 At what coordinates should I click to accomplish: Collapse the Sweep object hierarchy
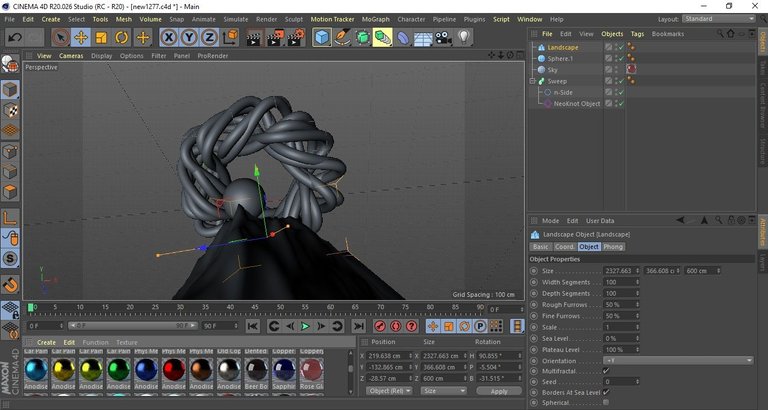(x=532, y=81)
